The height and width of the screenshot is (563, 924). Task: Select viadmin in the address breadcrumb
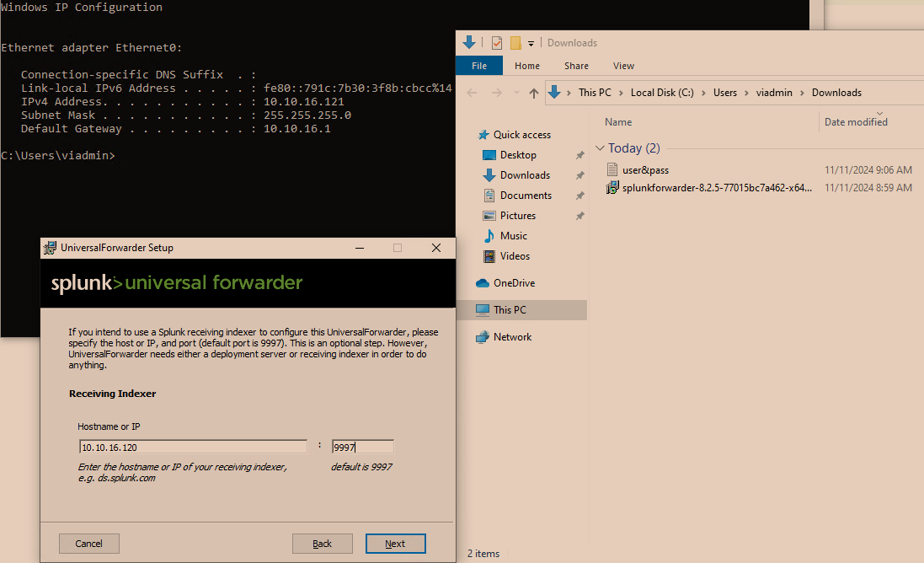pyautogui.click(x=774, y=93)
